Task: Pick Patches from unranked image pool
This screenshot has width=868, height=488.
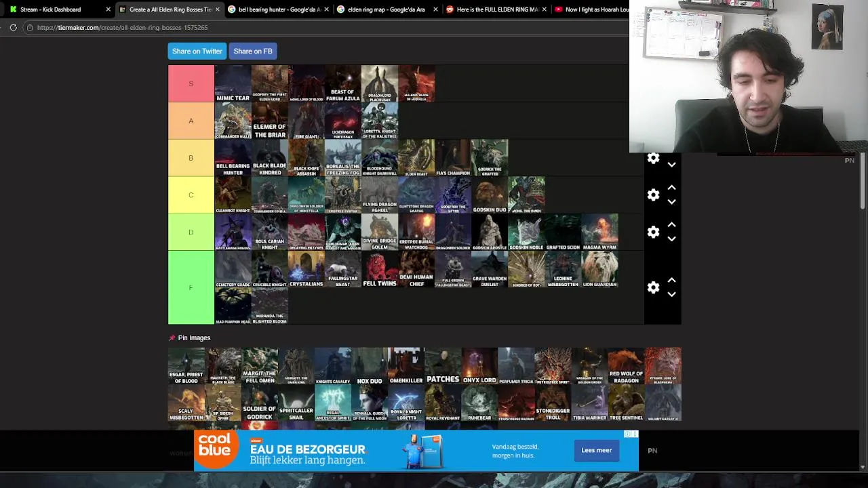Action: pos(443,366)
